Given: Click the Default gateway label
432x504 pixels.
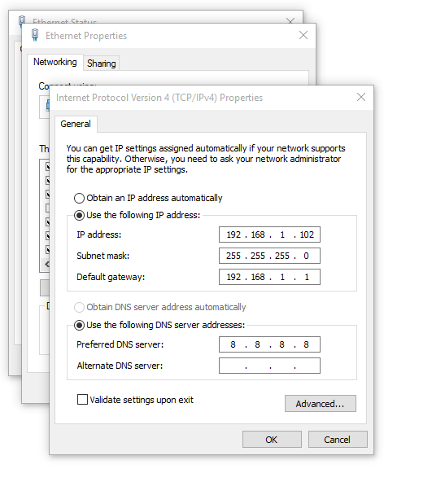Looking at the screenshot, I should [x=111, y=277].
